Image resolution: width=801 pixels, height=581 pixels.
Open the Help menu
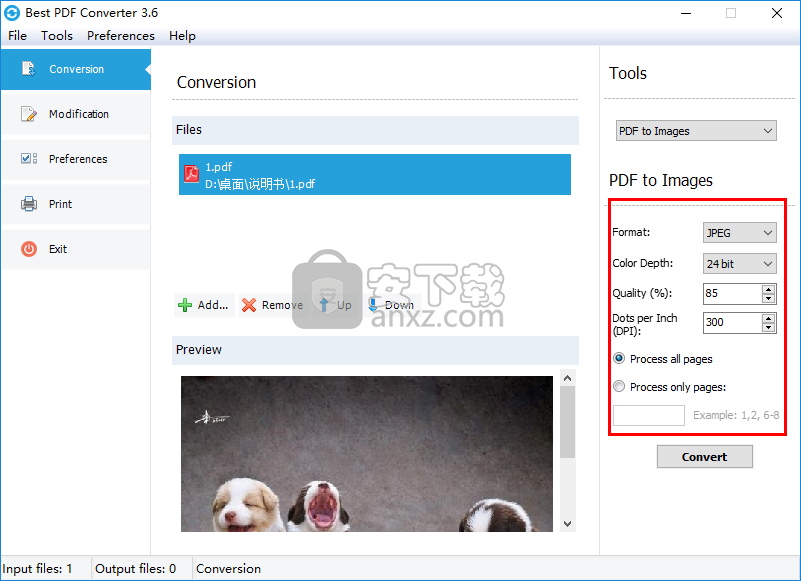(182, 35)
